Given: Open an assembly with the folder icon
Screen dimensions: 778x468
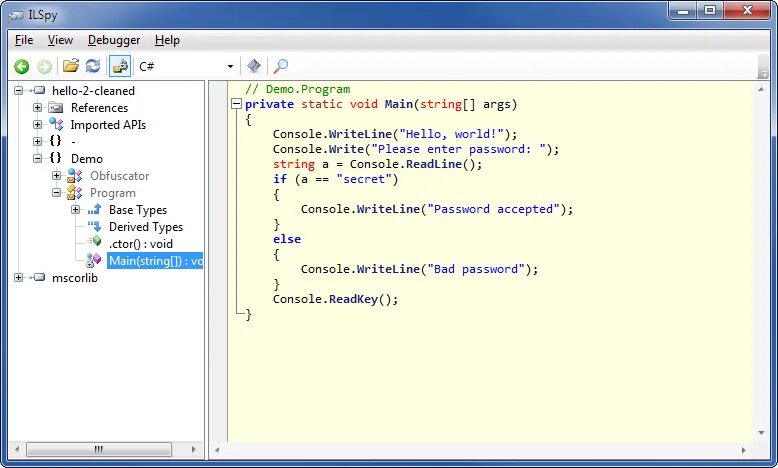Looking at the screenshot, I should (x=71, y=66).
